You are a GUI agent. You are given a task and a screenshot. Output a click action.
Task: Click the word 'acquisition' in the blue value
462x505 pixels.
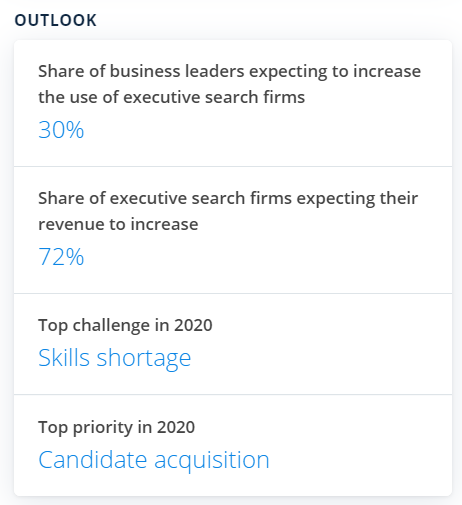[x=212, y=460]
